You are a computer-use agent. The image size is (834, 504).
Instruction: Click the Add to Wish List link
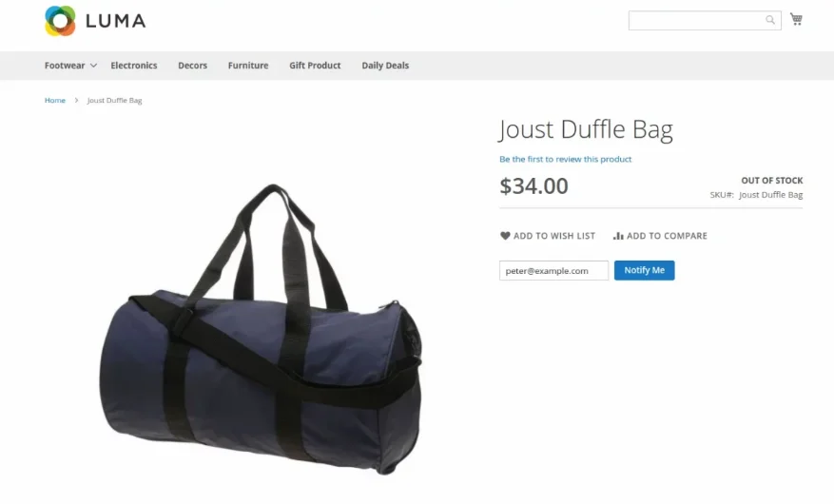pyautogui.click(x=548, y=236)
